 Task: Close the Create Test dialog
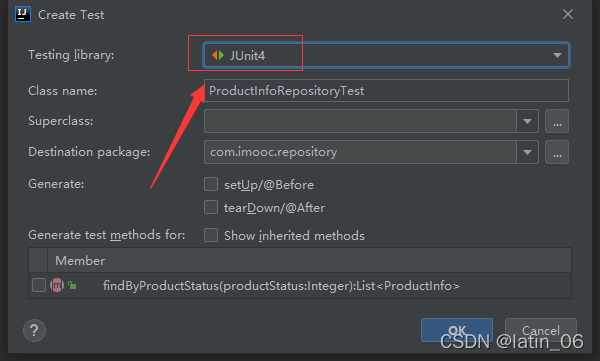click(x=568, y=14)
